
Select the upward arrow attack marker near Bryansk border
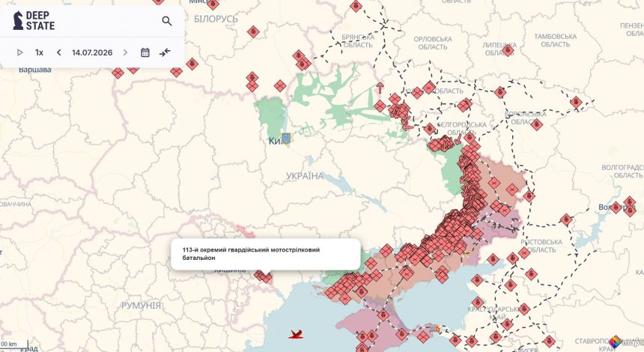pos(380,88)
